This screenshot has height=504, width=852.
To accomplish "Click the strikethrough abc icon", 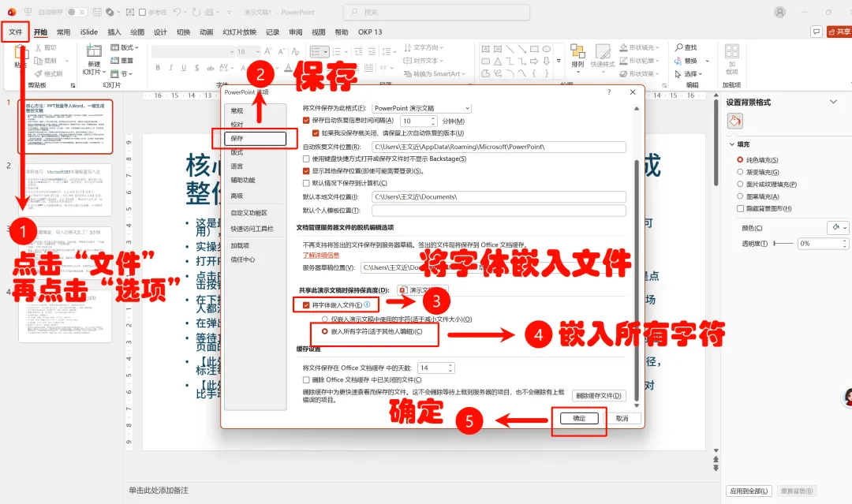I will (x=210, y=68).
